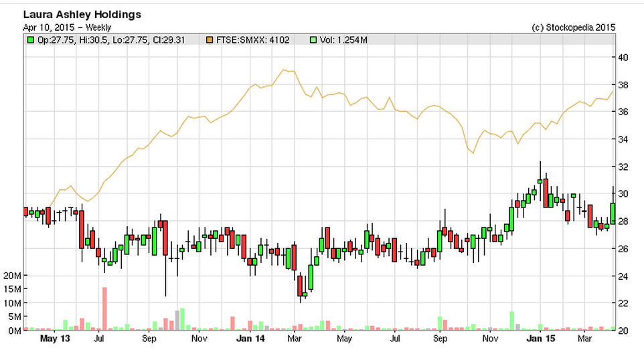This screenshot has height=356, width=644.
Task: Click the 'Laura Ashley Holdings' chart title
Action: point(82,14)
